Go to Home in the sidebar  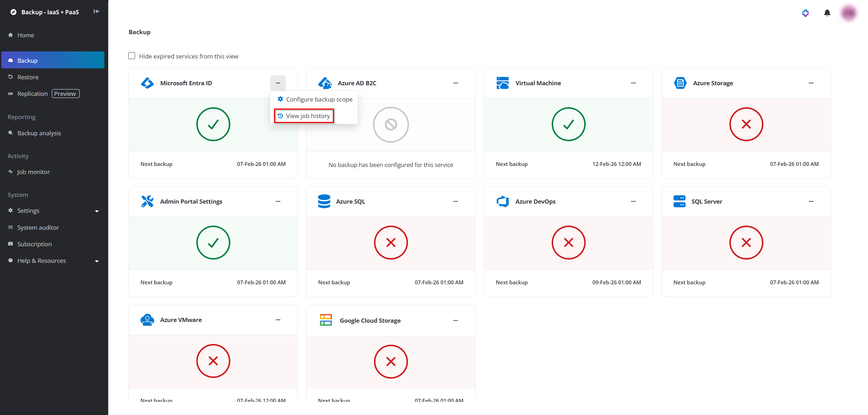click(53, 35)
